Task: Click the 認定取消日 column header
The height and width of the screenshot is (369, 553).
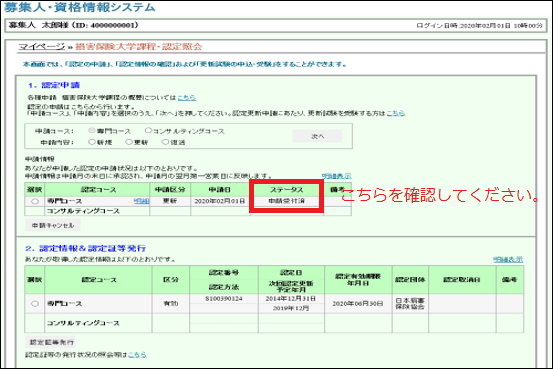Action: pos(462,280)
